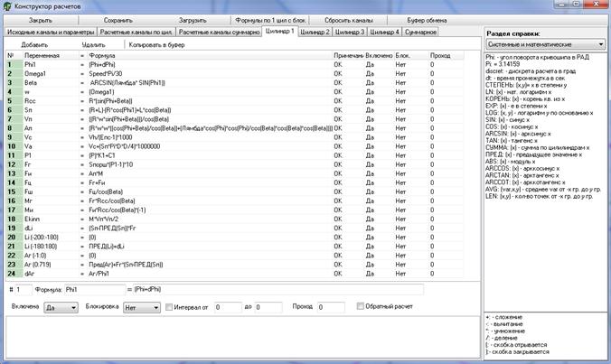Image resolution: width=611 pixels, height=364 pixels.
Task: Click Копировать в буфер toolbar item
Action: 156,45
